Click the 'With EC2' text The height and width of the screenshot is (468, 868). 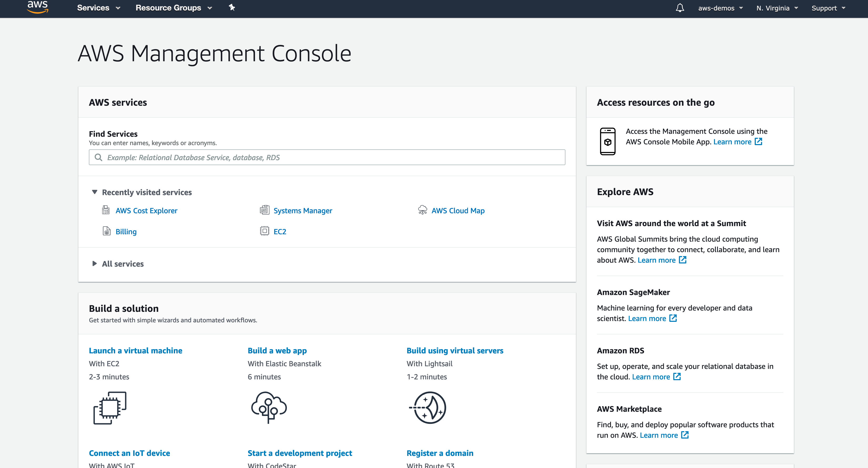click(104, 364)
